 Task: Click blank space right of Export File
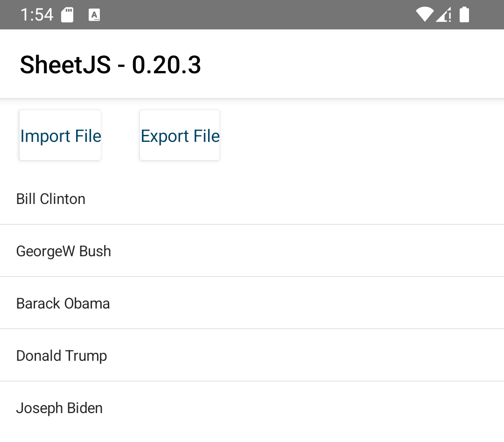point(359,136)
